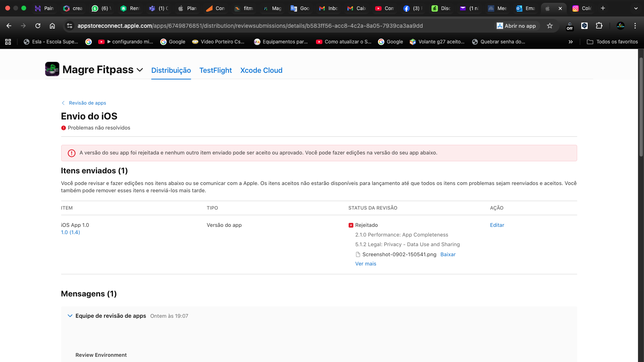Open the apps grid in bookmarks bar

click(8, 42)
